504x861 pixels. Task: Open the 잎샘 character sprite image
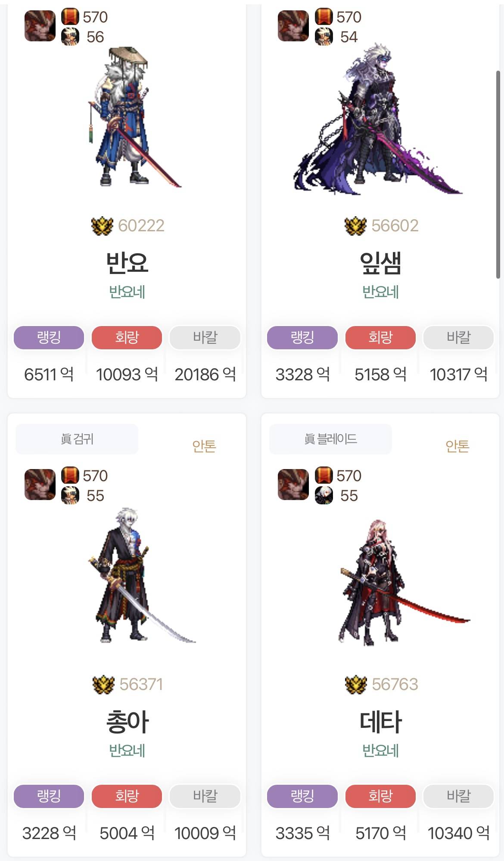pos(378,119)
